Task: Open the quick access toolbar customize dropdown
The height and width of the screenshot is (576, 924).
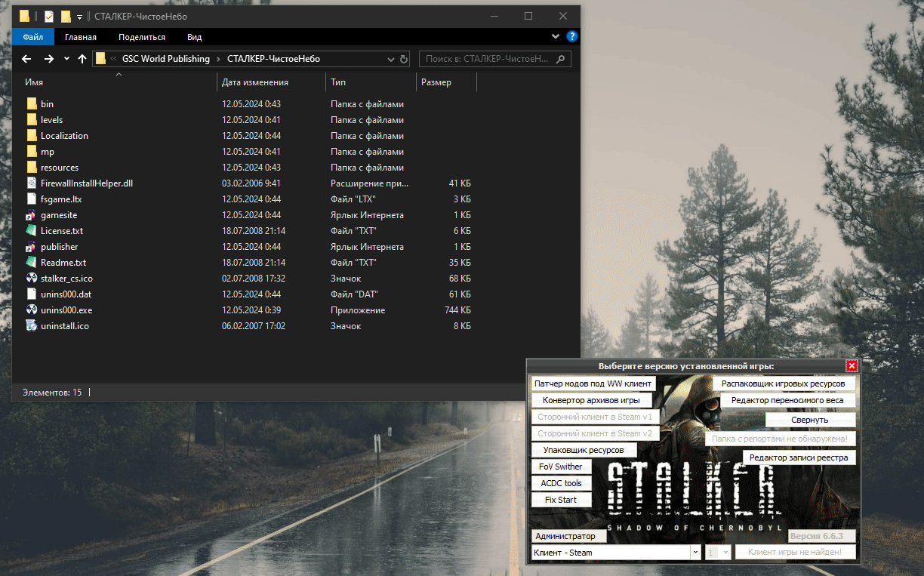Action: (79, 17)
